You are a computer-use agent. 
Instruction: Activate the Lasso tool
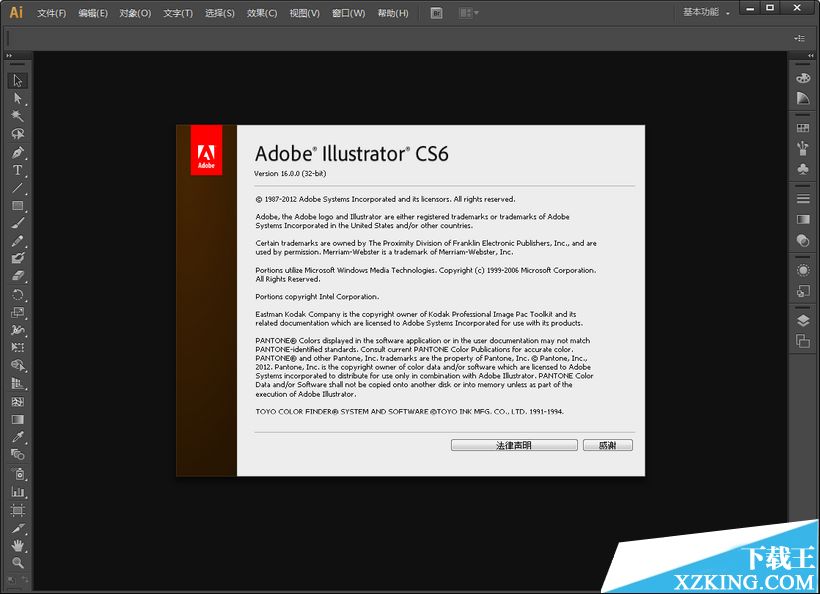coord(18,134)
